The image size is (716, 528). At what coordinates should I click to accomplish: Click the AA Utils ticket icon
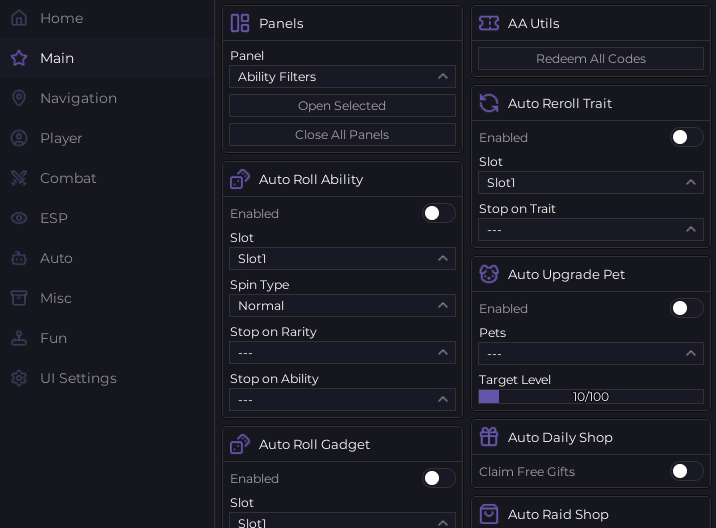pyautogui.click(x=489, y=23)
